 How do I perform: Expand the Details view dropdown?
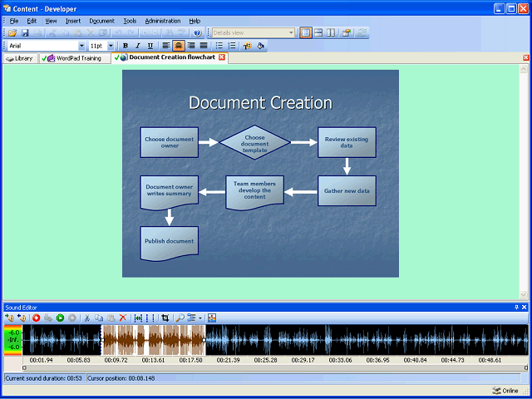point(291,32)
